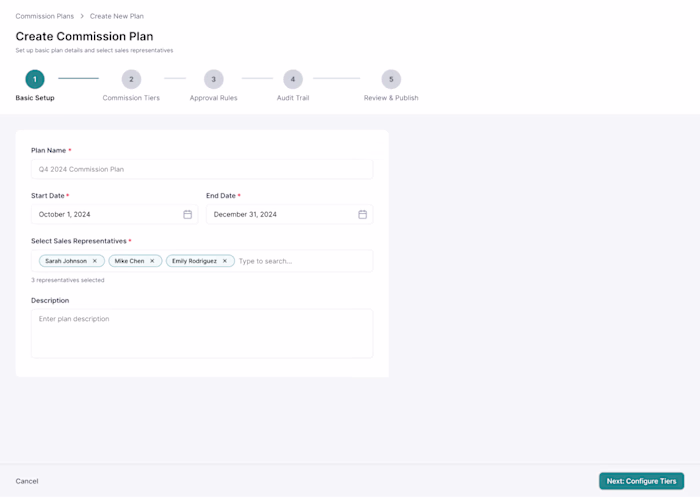Go to step 1 Basic Setup circle
This screenshot has width=700, height=498.
(35, 79)
